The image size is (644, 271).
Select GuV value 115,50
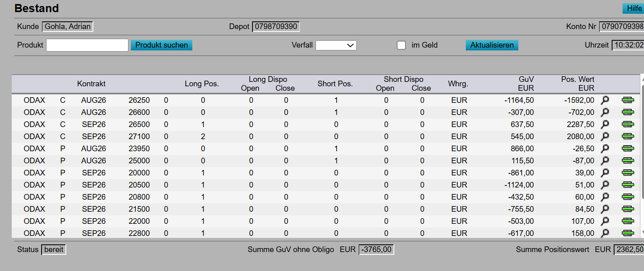tap(522, 161)
